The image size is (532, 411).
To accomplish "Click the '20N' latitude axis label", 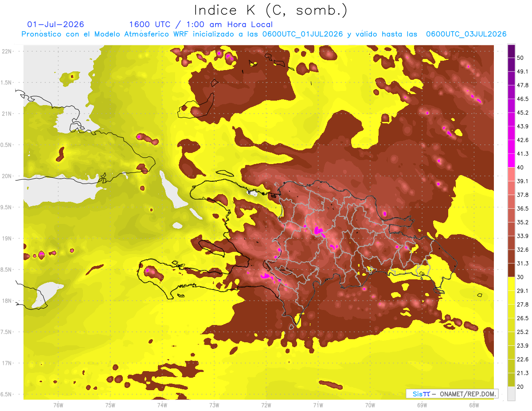I will [x=7, y=176].
